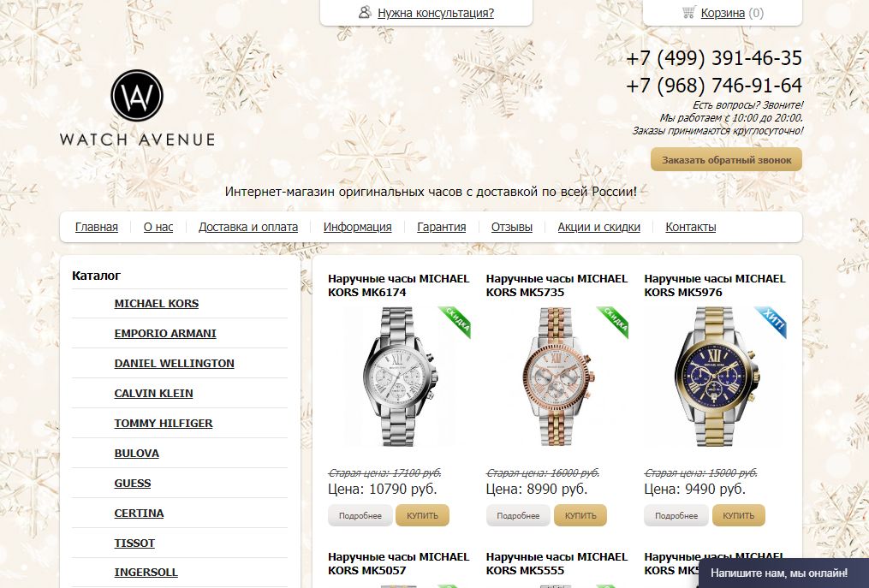Buy the MK6174 watch with Купить

[x=422, y=515]
